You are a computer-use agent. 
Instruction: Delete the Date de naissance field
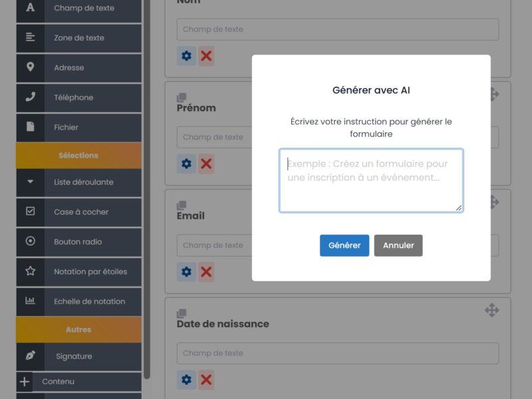coord(206,380)
